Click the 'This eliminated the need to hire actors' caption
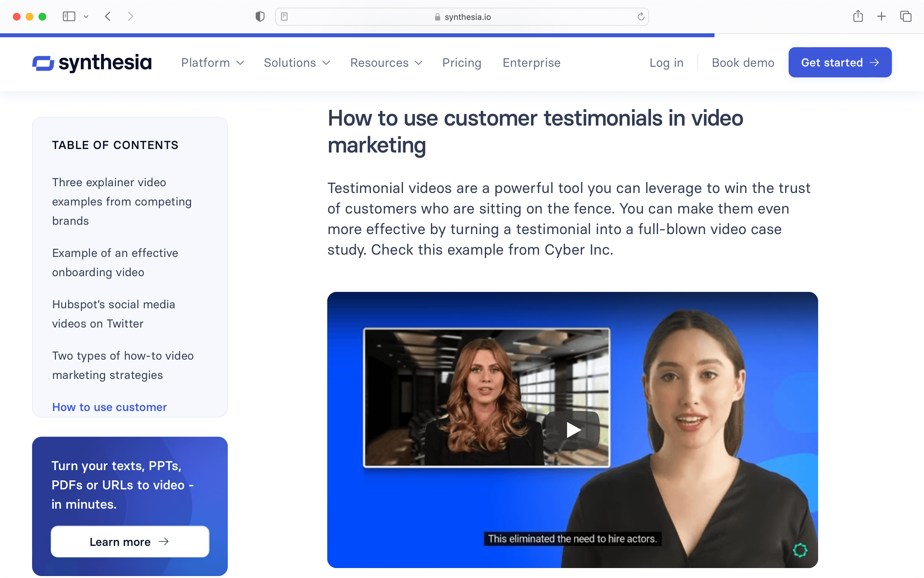Viewport: 924px width, 578px height. coord(572,539)
